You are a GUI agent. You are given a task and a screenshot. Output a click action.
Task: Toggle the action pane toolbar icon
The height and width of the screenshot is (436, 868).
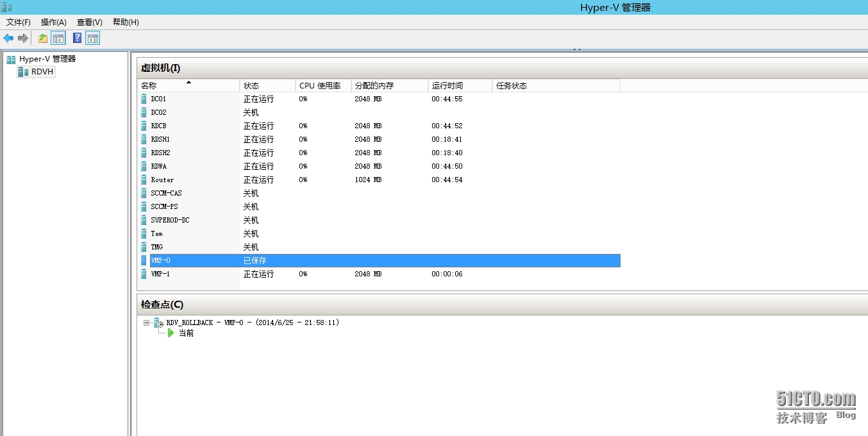coord(93,38)
